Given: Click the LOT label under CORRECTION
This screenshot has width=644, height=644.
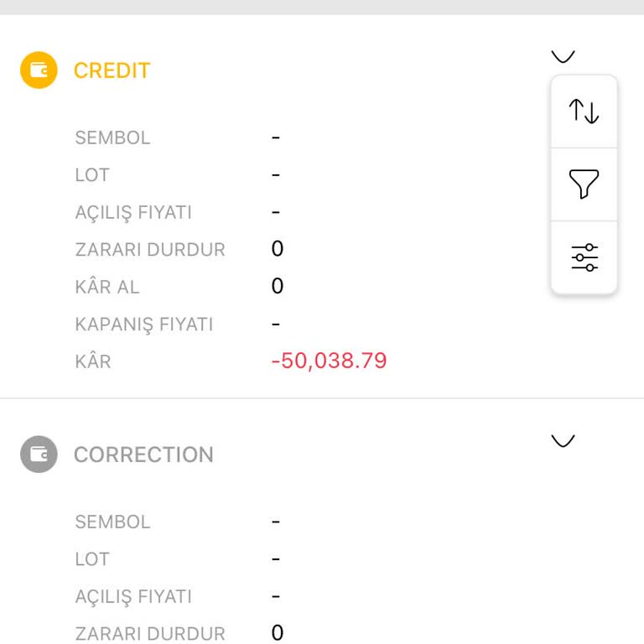Looking at the screenshot, I should [x=92, y=559].
